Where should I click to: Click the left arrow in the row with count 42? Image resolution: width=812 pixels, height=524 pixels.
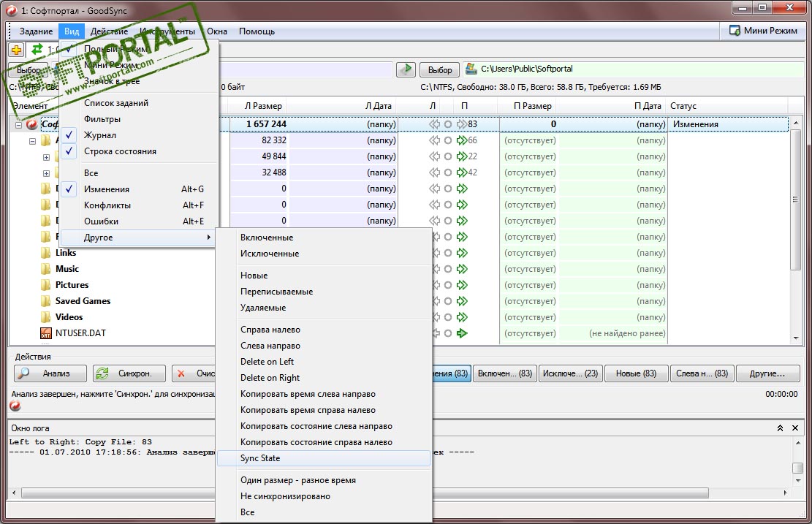tap(434, 172)
